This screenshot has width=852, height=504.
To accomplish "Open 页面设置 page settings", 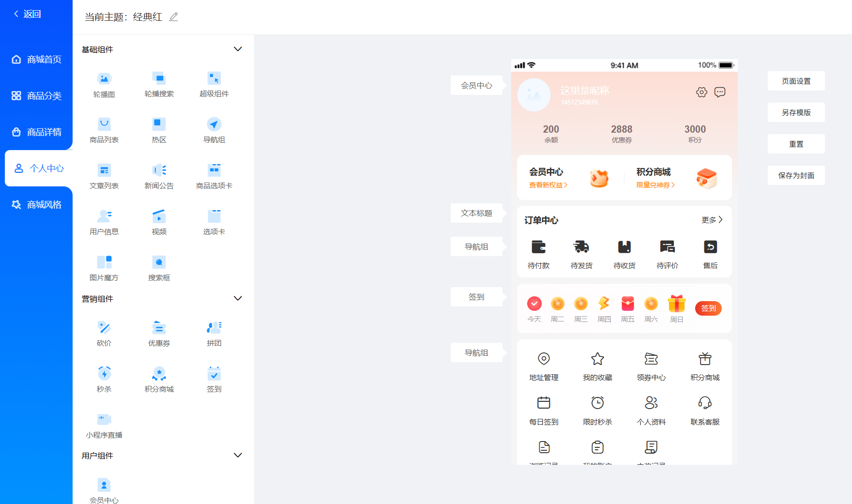I will [x=796, y=81].
